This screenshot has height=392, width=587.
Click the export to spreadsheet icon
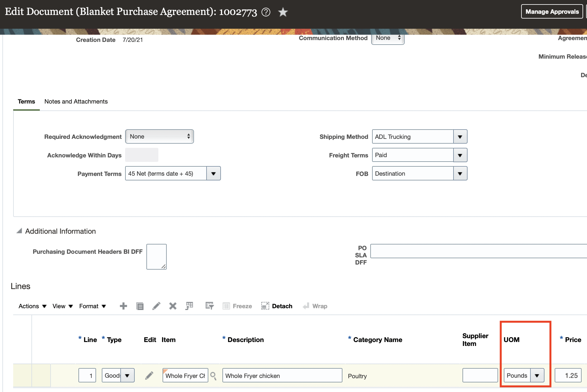pos(189,306)
